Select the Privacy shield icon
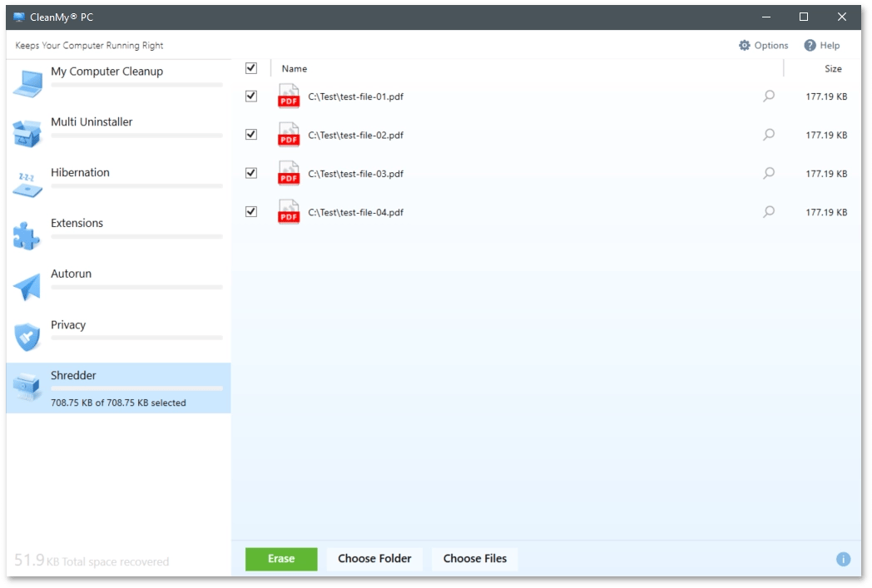872x588 pixels. point(27,337)
